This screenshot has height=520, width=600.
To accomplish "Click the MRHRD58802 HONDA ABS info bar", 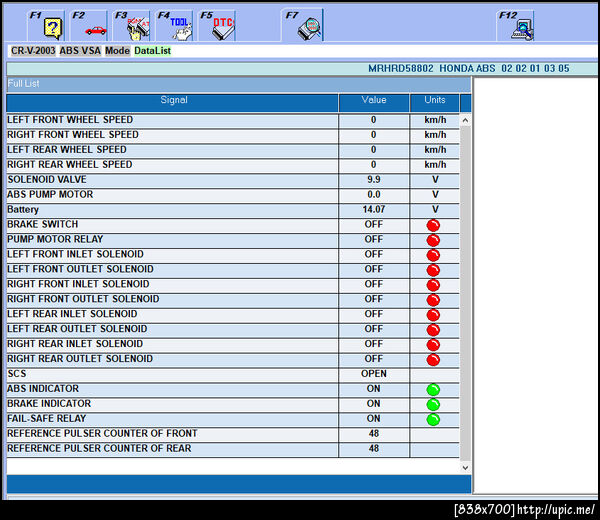I will click(x=302, y=69).
